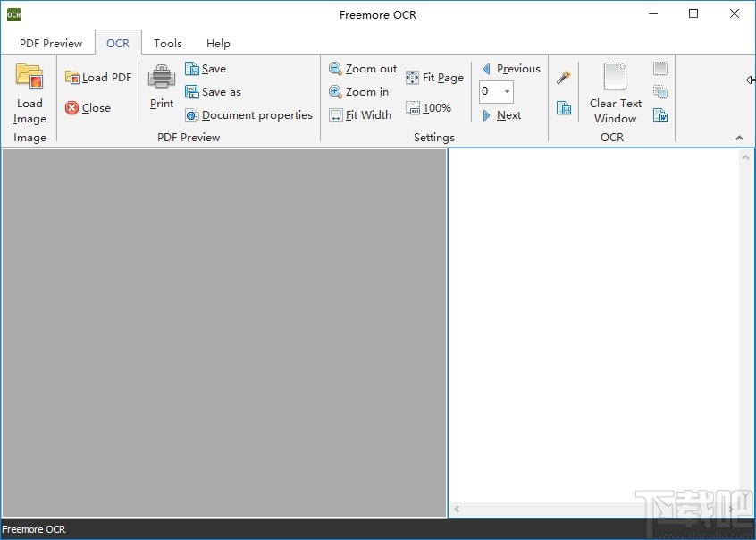Click the save text document icon

[x=564, y=107]
